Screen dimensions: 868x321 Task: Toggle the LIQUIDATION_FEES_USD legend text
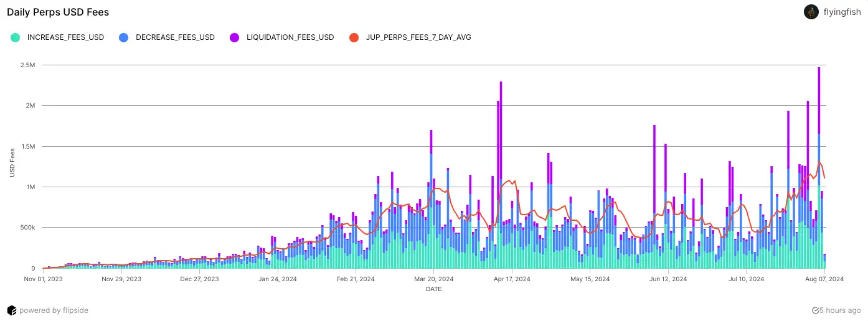289,37
